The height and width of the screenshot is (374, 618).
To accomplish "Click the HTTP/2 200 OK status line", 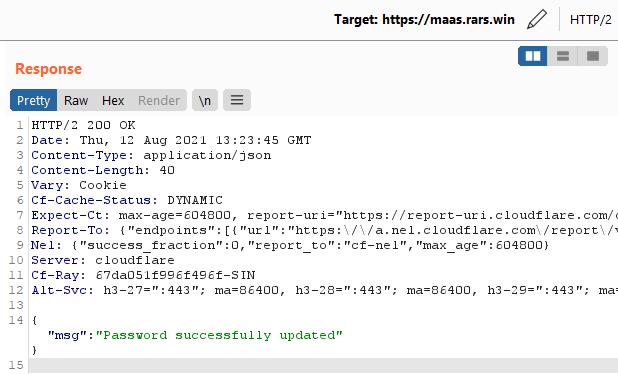I will pos(84,125).
